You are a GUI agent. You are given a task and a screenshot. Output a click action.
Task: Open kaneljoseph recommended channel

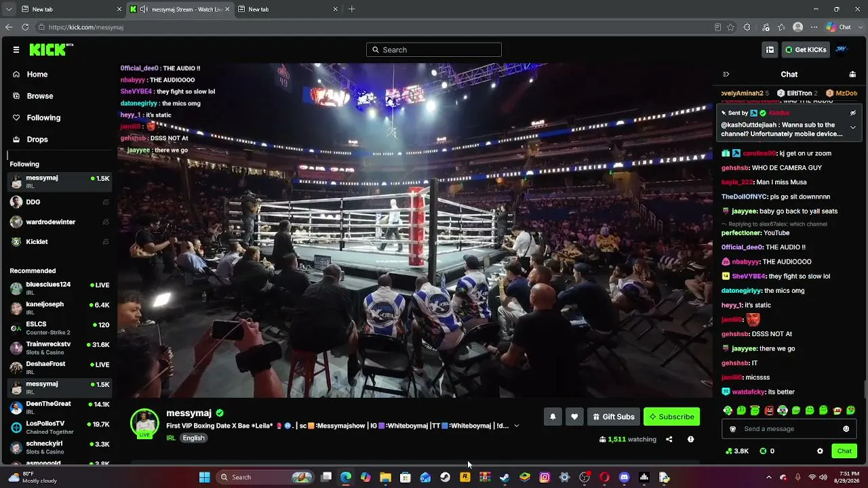coord(60,308)
